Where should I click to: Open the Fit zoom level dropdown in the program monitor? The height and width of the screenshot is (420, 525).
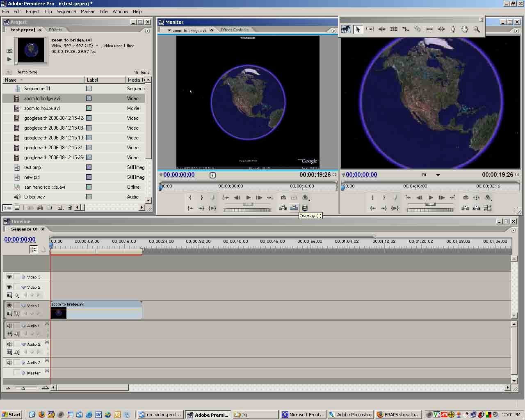tap(438, 175)
